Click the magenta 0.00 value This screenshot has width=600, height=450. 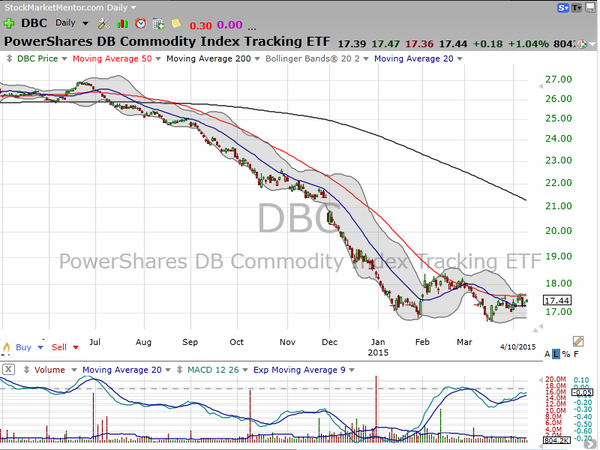pyautogui.click(x=230, y=25)
